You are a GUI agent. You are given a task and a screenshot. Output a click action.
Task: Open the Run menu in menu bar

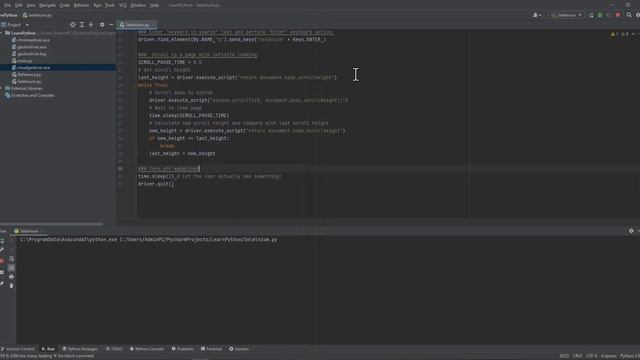(97, 5)
